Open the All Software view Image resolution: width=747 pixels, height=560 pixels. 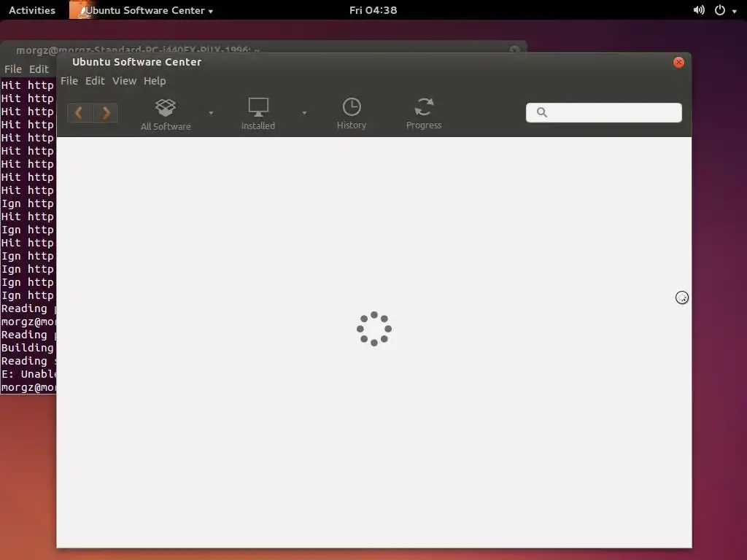coord(166,114)
